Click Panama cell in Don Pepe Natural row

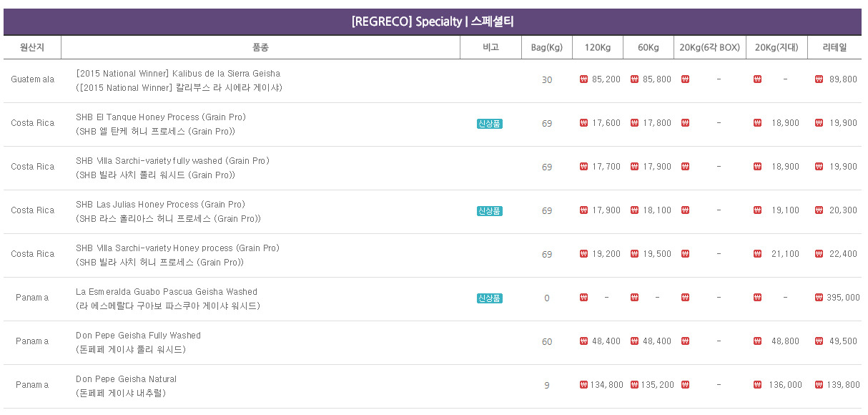coord(32,385)
